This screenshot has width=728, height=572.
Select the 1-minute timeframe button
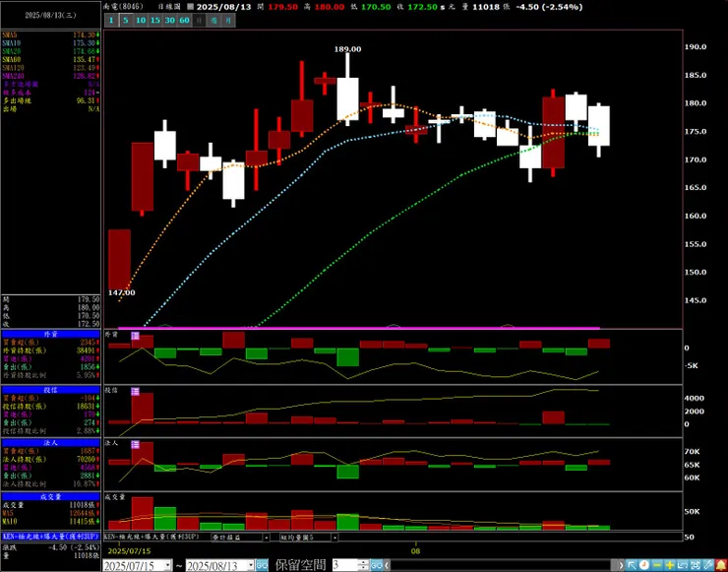(x=111, y=21)
